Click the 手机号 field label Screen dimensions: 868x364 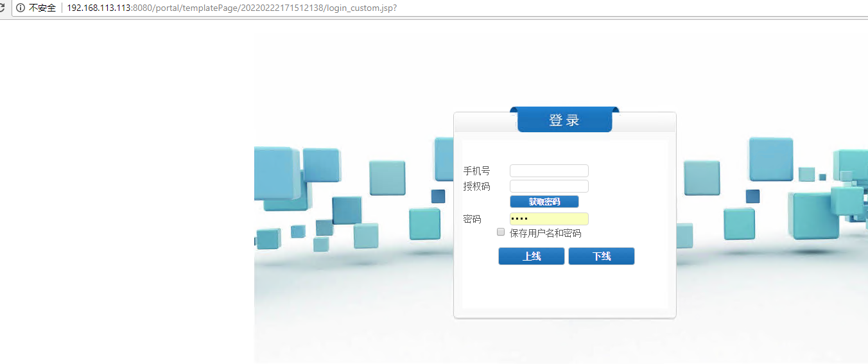[x=476, y=171]
